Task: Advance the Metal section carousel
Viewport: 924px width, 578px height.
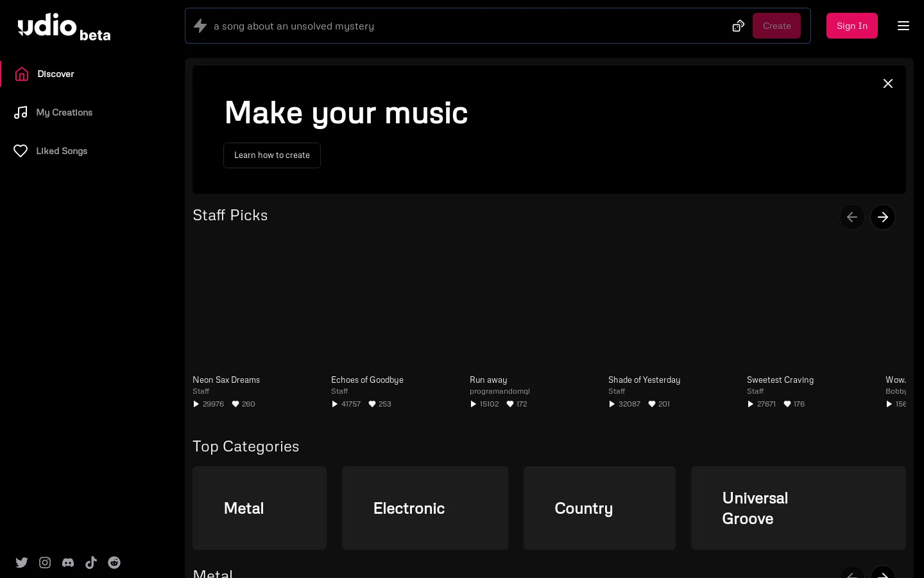Action: [x=883, y=576]
